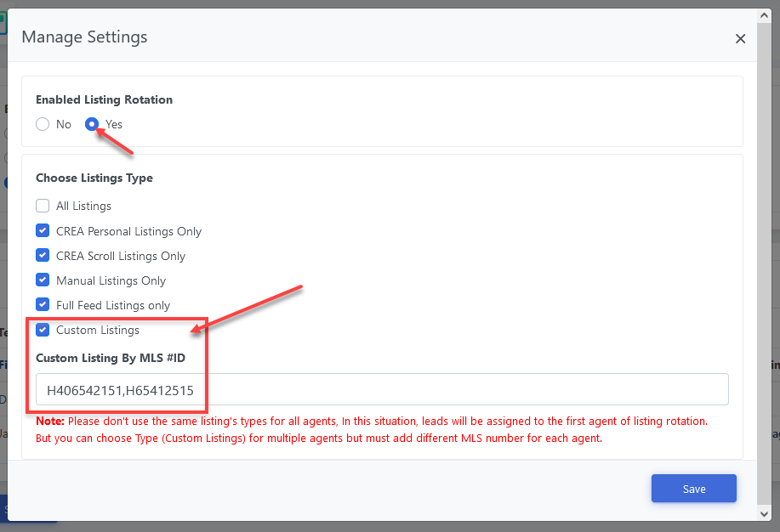Click the All Listings label text

[83, 207]
